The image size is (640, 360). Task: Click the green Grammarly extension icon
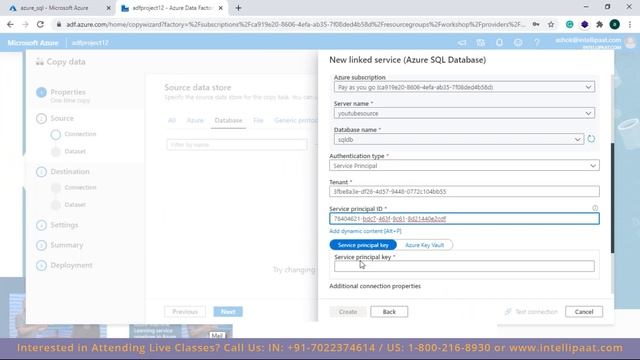tap(569, 24)
